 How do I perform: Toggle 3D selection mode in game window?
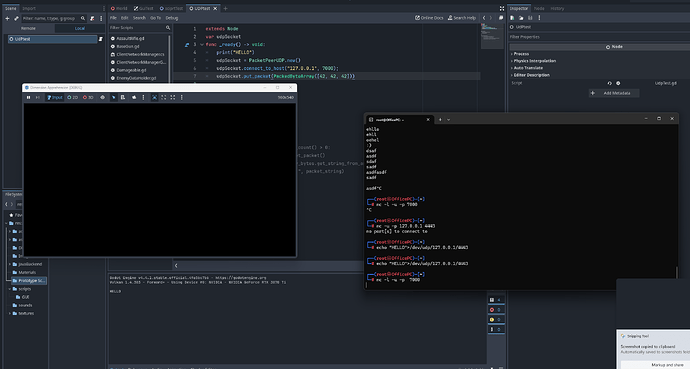pyautogui.click(x=88, y=97)
